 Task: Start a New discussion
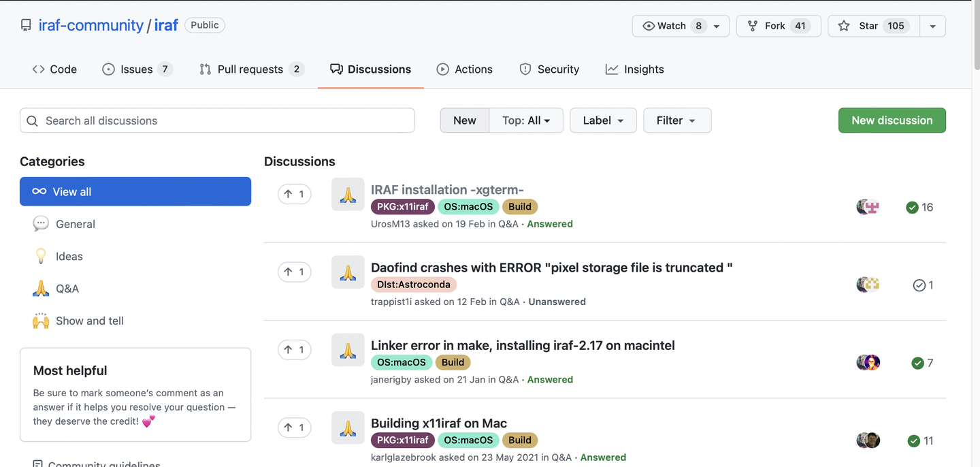pos(892,120)
